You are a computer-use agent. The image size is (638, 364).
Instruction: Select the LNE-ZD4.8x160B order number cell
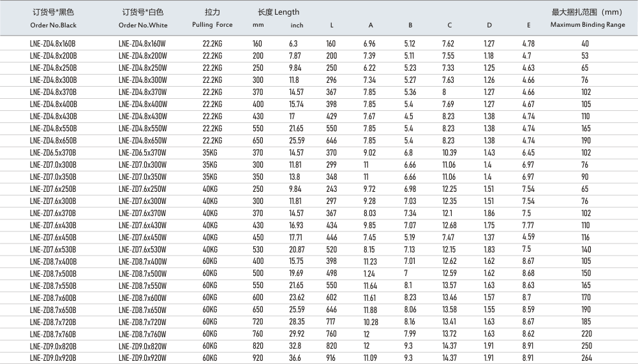coord(53,43)
